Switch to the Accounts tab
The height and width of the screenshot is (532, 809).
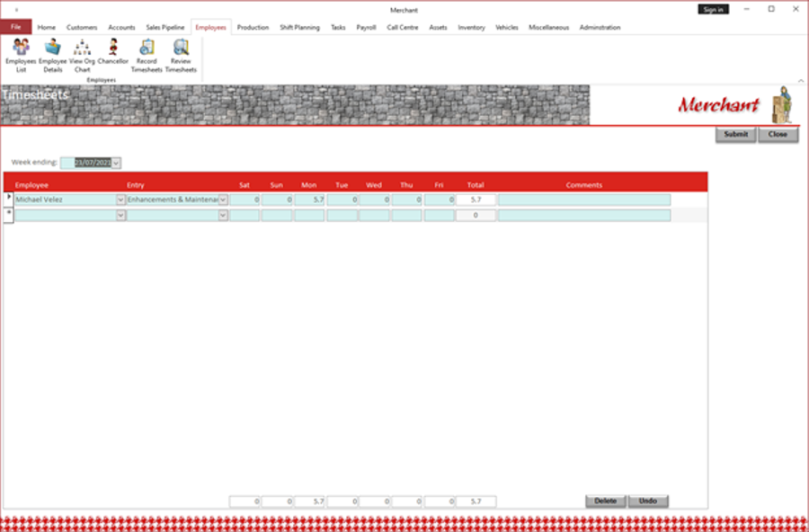121,27
